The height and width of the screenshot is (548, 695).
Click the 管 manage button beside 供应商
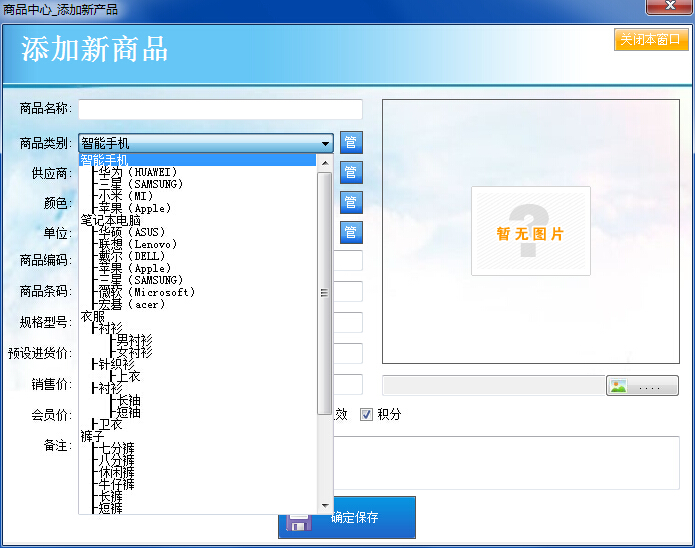tap(351, 173)
